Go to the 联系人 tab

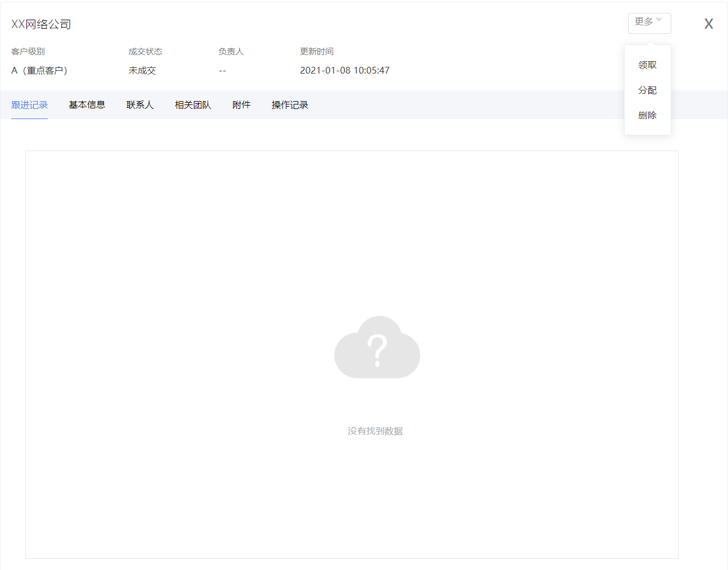pyautogui.click(x=140, y=105)
